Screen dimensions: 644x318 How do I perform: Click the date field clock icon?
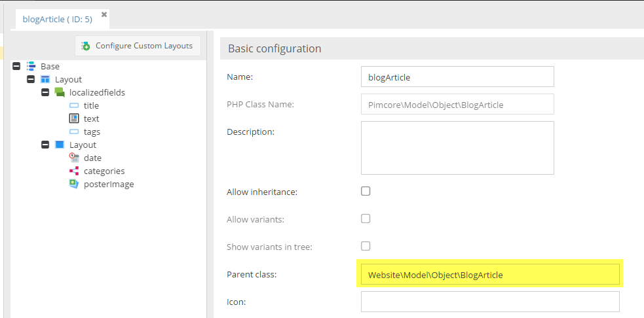74,158
